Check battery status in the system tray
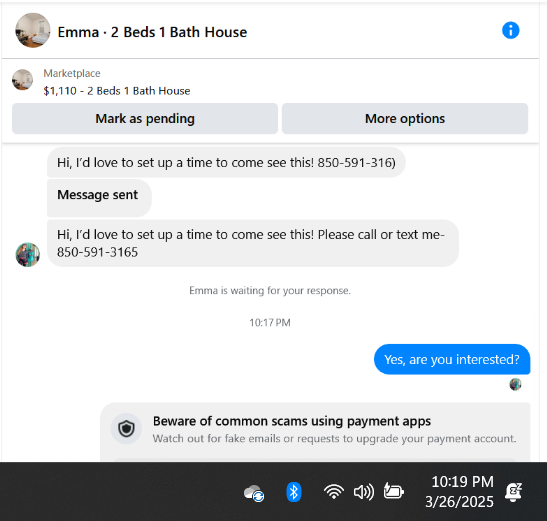Screen dimensions: 547x521 click(x=394, y=491)
